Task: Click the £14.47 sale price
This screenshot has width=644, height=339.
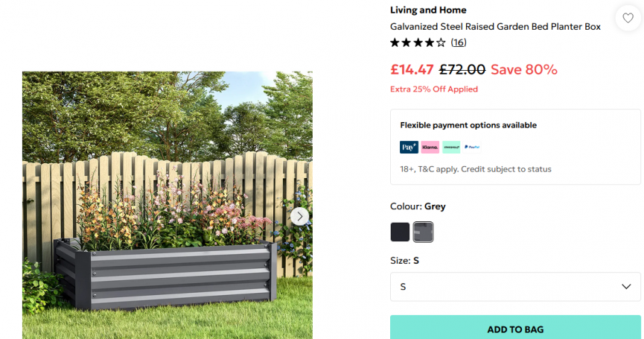Action: [x=412, y=69]
